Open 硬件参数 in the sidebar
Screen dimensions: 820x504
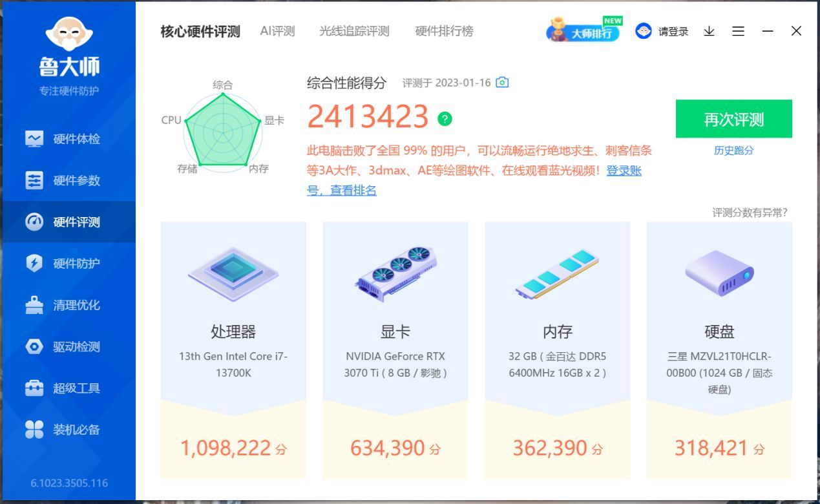pyautogui.click(x=68, y=180)
